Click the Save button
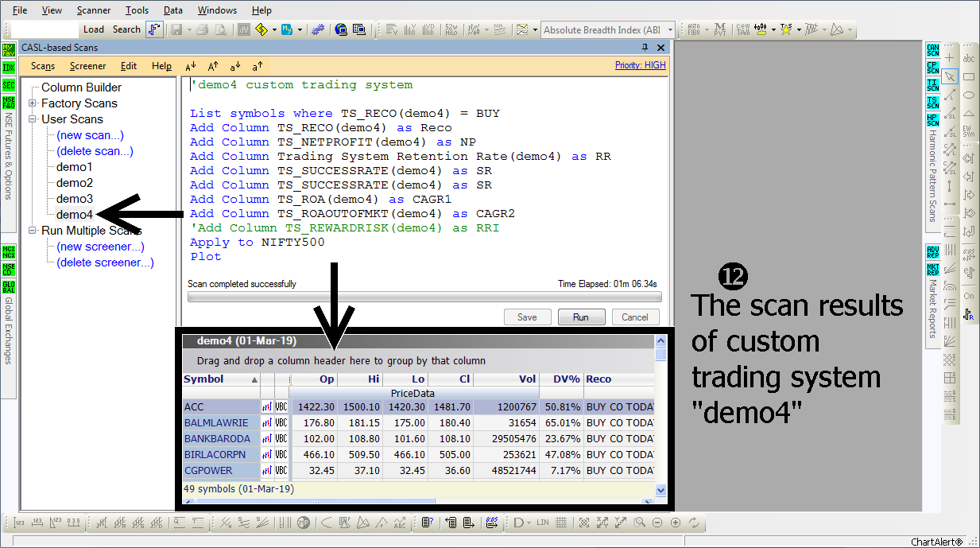This screenshot has height=548, width=980. (x=527, y=317)
